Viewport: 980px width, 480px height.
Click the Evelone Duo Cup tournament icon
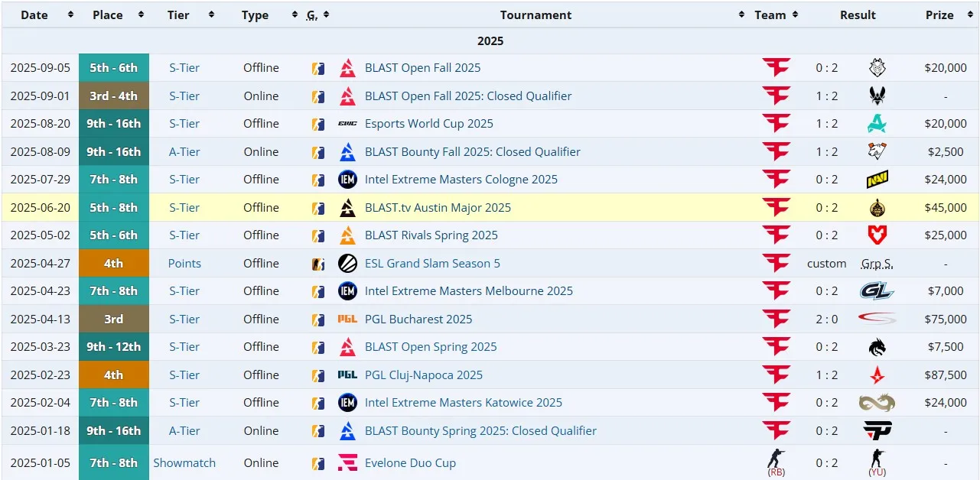point(347,463)
